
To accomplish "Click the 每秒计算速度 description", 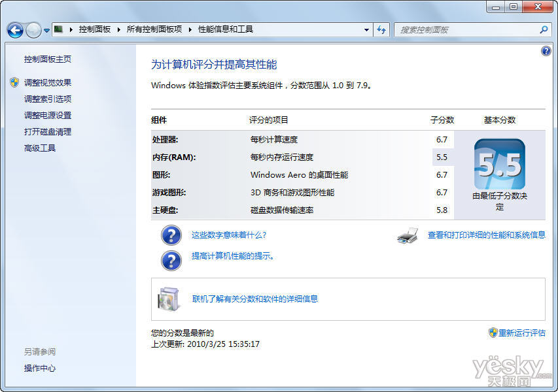I will pyautogui.click(x=274, y=140).
